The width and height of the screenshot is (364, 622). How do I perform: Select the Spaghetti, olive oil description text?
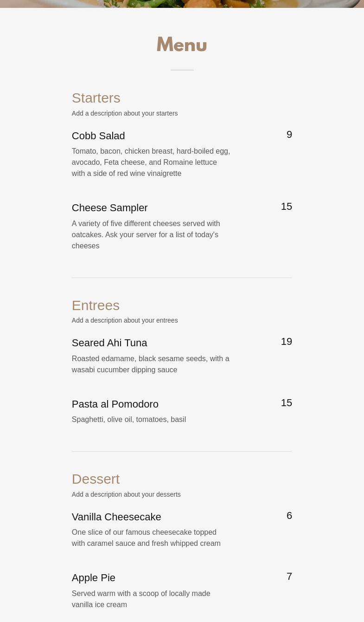129,419
